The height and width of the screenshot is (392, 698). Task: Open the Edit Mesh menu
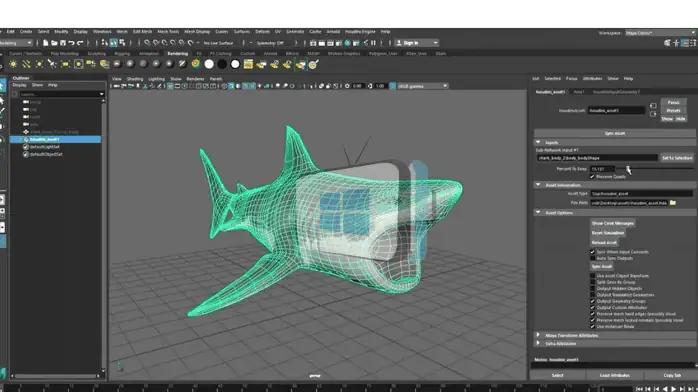pyautogui.click(x=142, y=32)
